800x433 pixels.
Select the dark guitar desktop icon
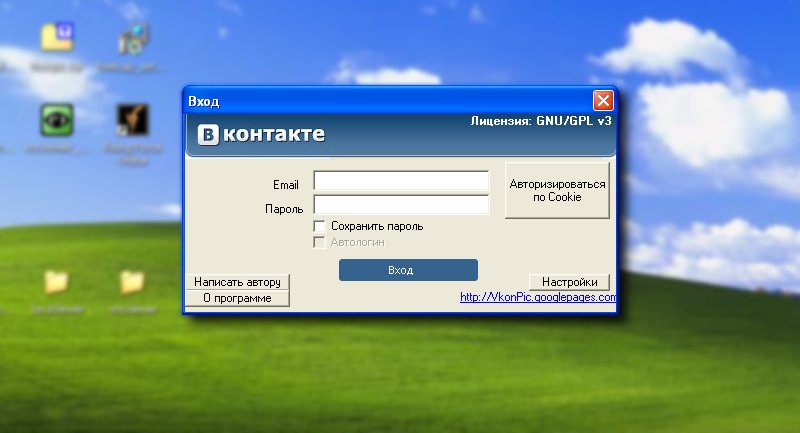coord(133,120)
